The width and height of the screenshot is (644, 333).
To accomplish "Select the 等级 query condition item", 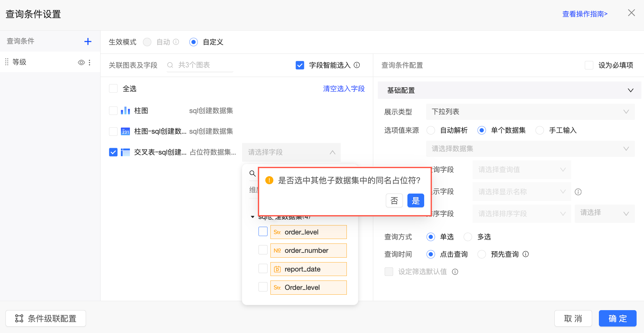I will point(50,62).
